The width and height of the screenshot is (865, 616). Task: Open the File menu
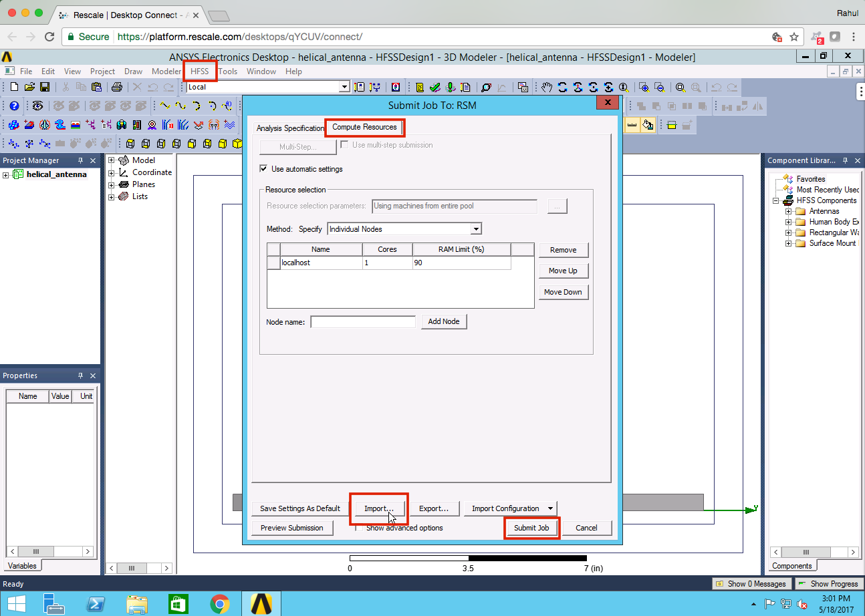pyautogui.click(x=26, y=71)
